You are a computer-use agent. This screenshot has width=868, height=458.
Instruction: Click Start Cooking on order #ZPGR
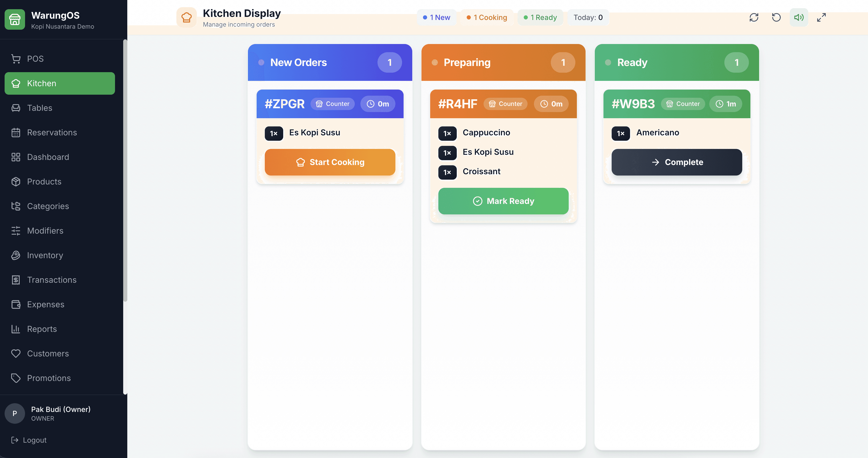(329, 162)
